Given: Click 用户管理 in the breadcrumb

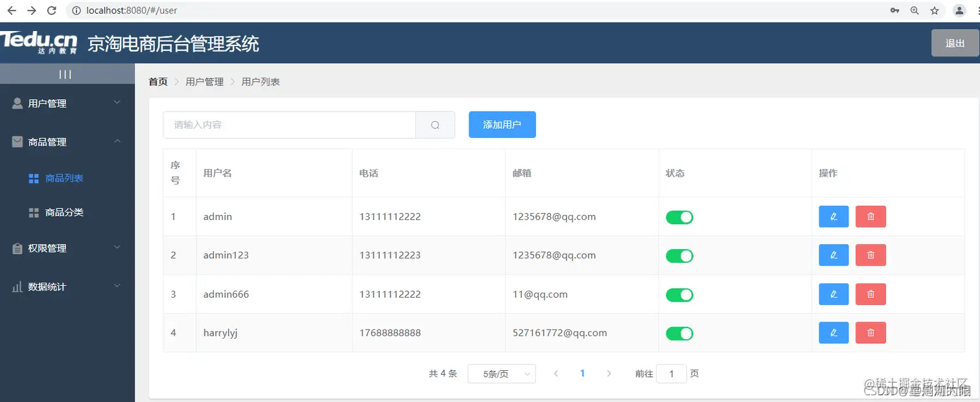Looking at the screenshot, I should tap(204, 82).
